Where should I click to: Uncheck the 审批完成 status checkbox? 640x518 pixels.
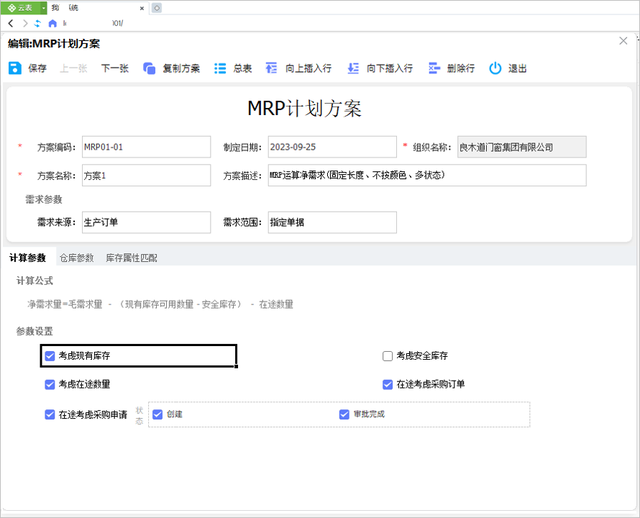pos(344,415)
